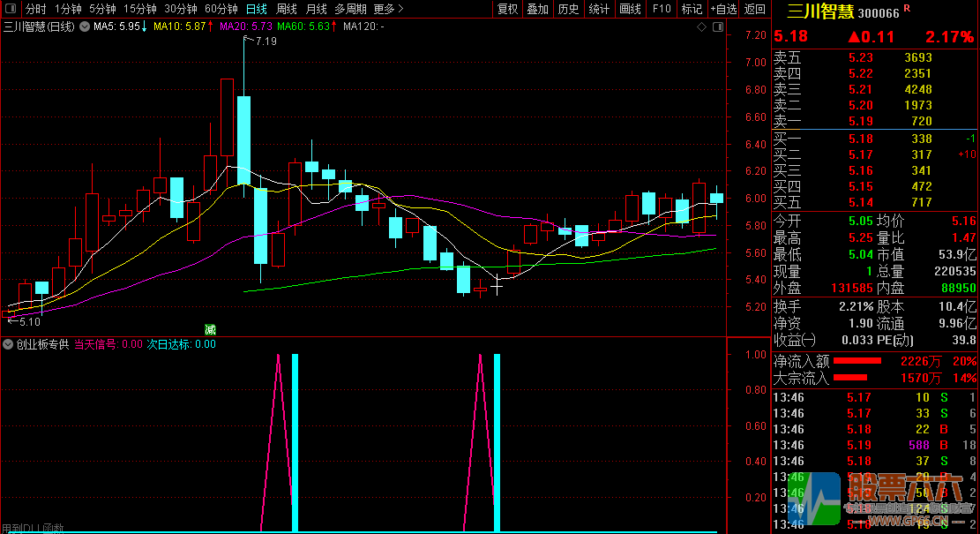Open the F10 company info
Viewport: 980px width, 534px height.
click(661, 9)
